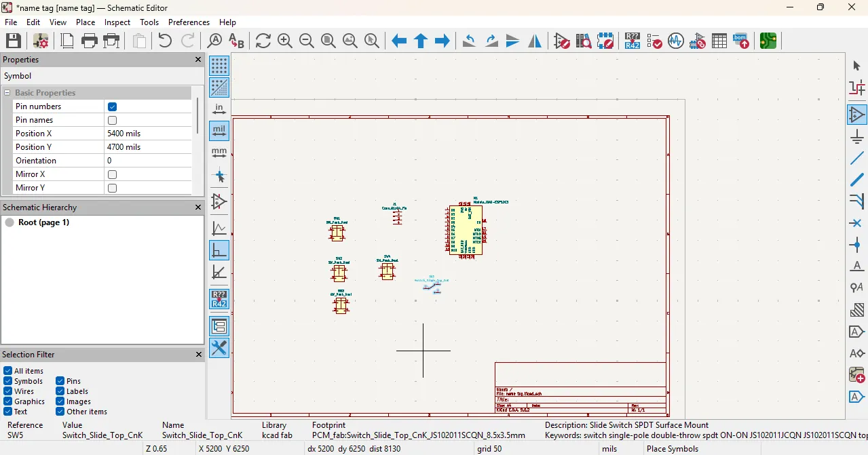Viewport: 868px width, 455px height.
Task: Close the Selection Filter panel
Action: pyautogui.click(x=198, y=355)
